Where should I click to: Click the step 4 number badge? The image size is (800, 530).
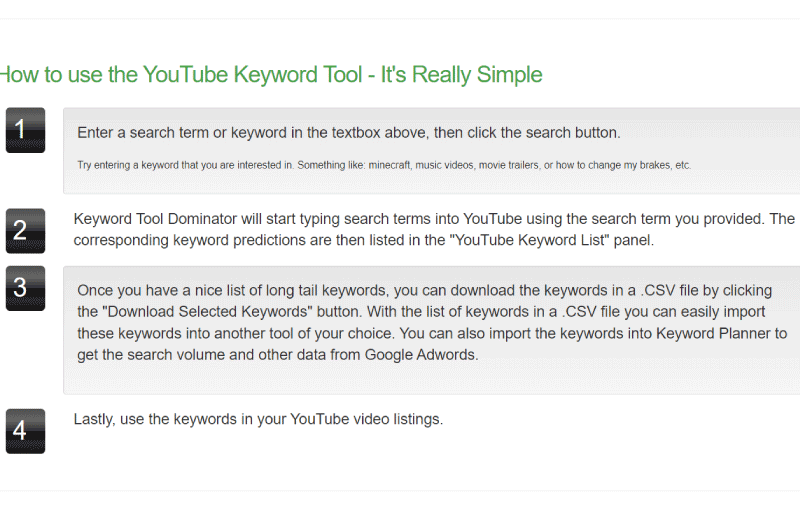click(x=26, y=431)
